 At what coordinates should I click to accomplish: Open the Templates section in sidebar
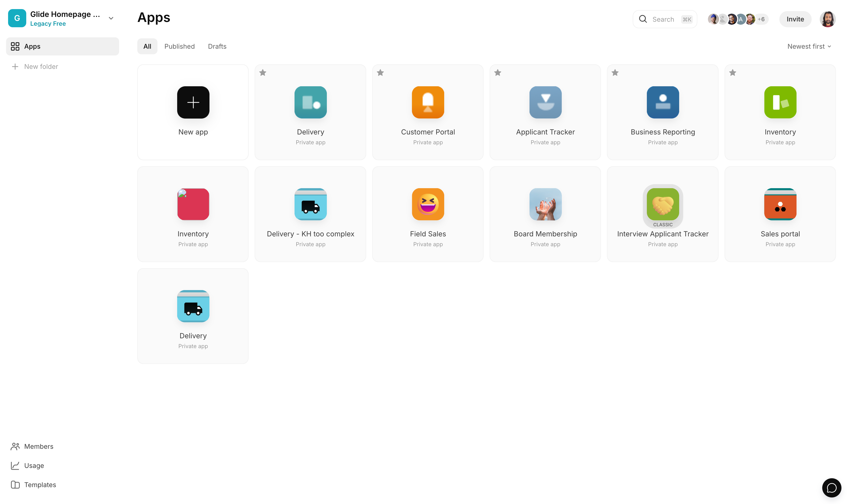point(40,485)
